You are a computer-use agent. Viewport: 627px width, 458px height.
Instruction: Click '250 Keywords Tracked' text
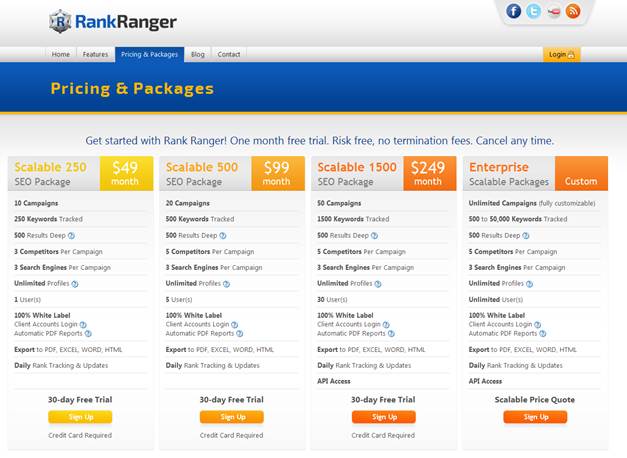(x=48, y=219)
